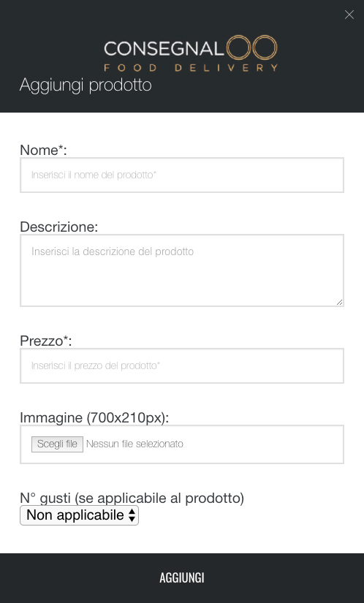
Task: Click the Descrizione label
Action: (58, 227)
